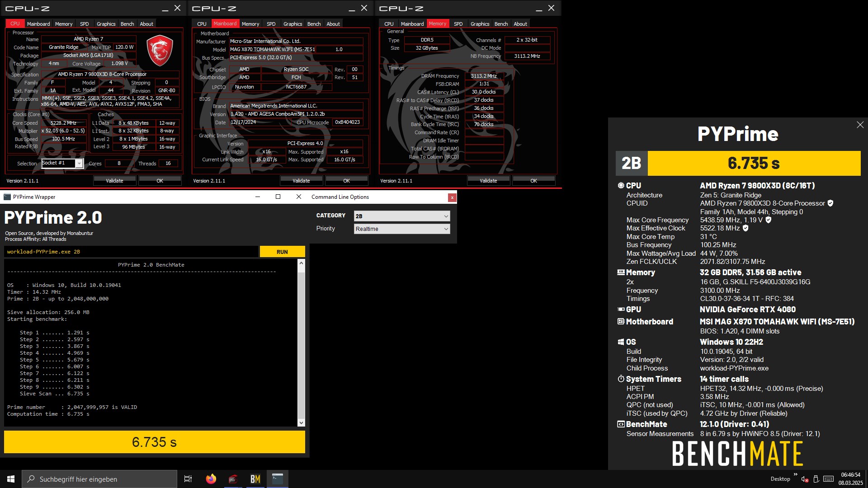Image resolution: width=868 pixels, height=488 pixels.
Task: Click the Core Speed value 5228.2 MHz
Action: tap(63, 123)
